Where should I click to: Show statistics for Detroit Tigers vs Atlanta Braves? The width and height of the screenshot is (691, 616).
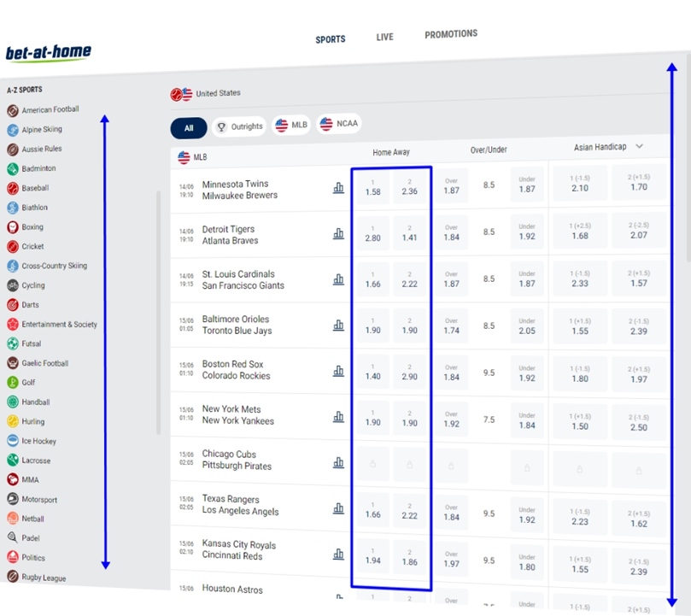click(x=338, y=234)
